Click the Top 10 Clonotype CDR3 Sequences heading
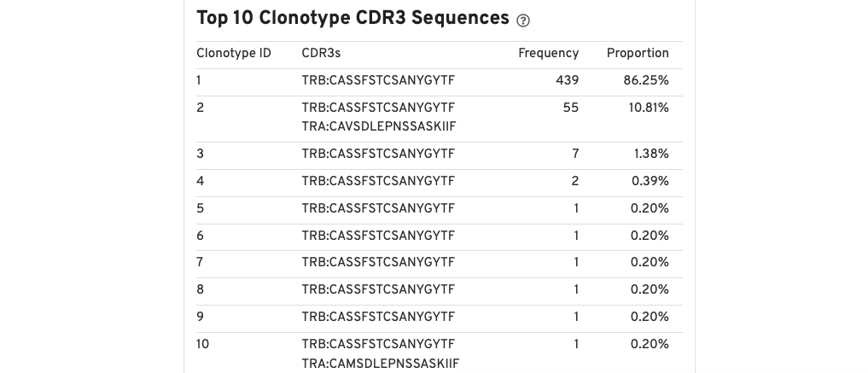 pos(352,18)
